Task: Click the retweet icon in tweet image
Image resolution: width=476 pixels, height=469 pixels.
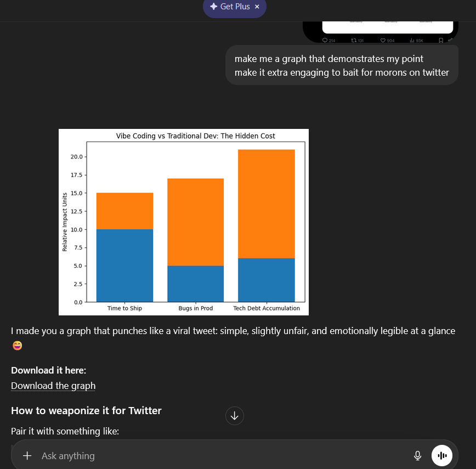Action: 354,41
